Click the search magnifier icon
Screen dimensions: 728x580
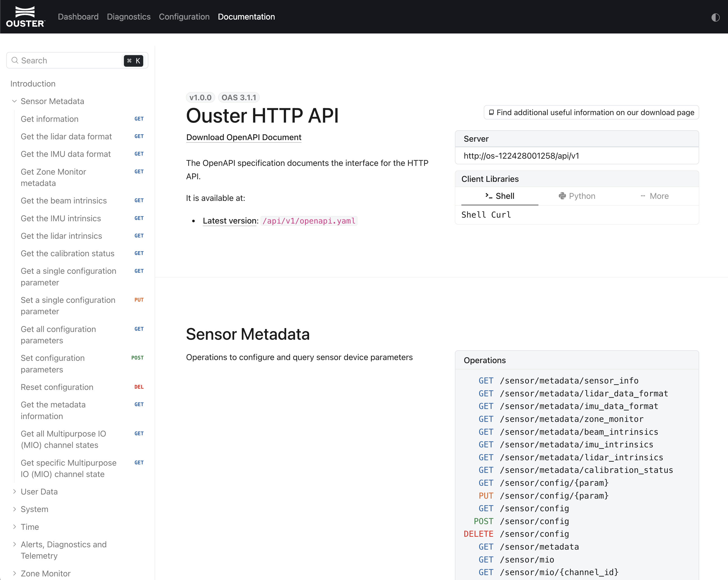click(15, 61)
